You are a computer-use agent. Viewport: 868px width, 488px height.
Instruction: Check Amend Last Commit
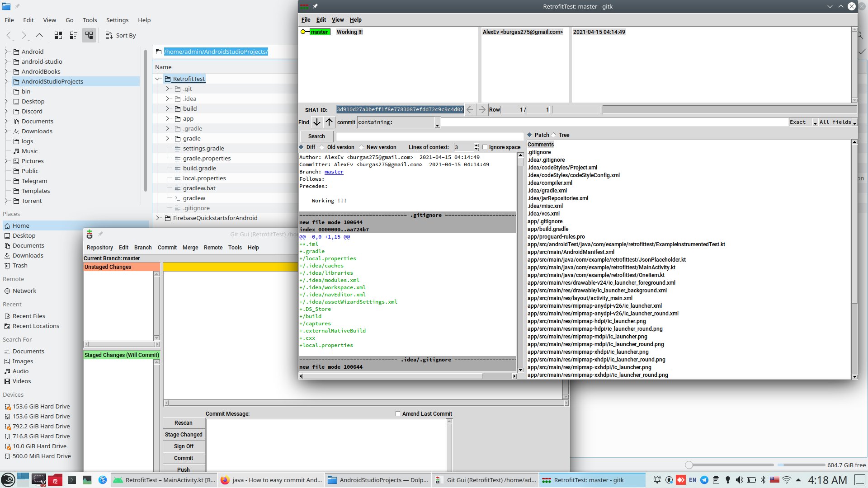pyautogui.click(x=398, y=414)
